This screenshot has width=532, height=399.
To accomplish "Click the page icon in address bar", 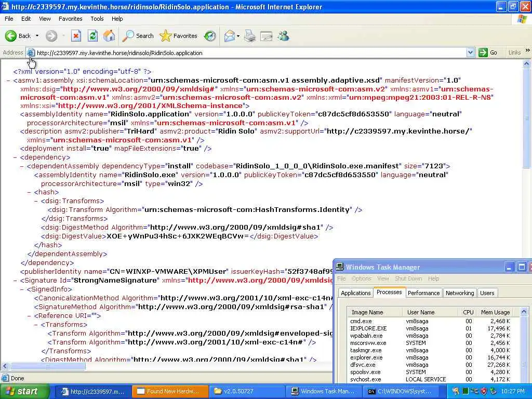I will click(31, 52).
